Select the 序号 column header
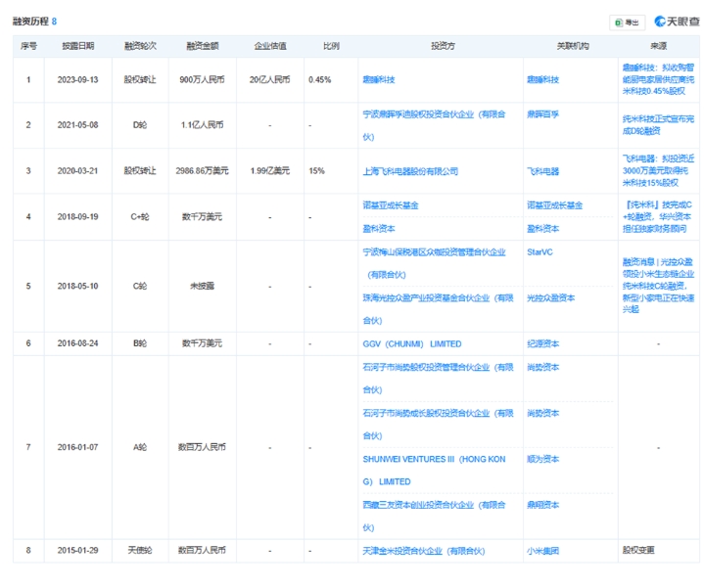704x588 pixels. tap(28, 46)
